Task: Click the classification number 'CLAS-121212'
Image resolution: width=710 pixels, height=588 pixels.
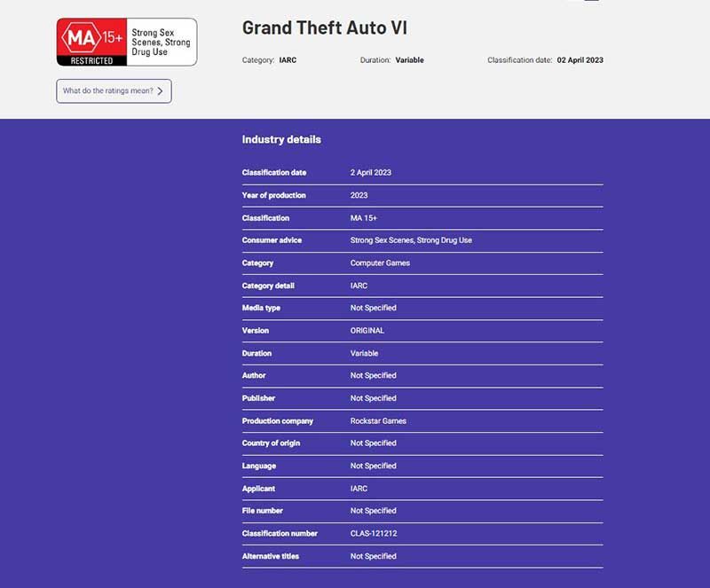Action: point(374,533)
